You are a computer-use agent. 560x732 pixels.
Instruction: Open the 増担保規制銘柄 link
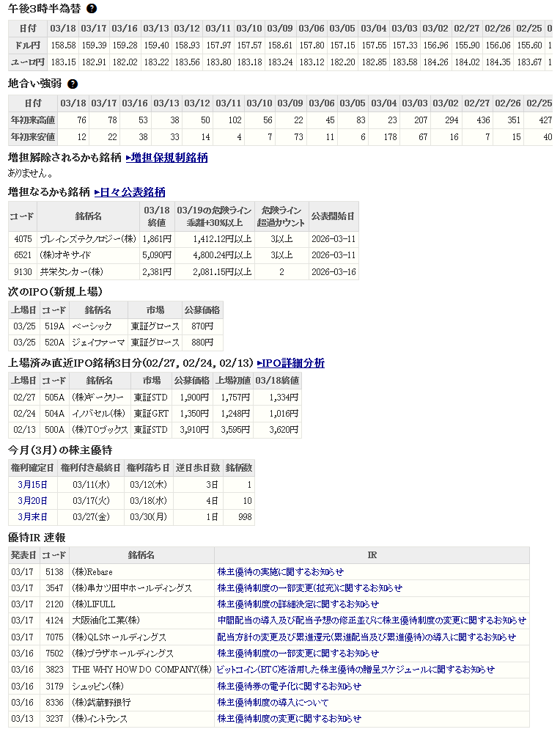[166, 157]
